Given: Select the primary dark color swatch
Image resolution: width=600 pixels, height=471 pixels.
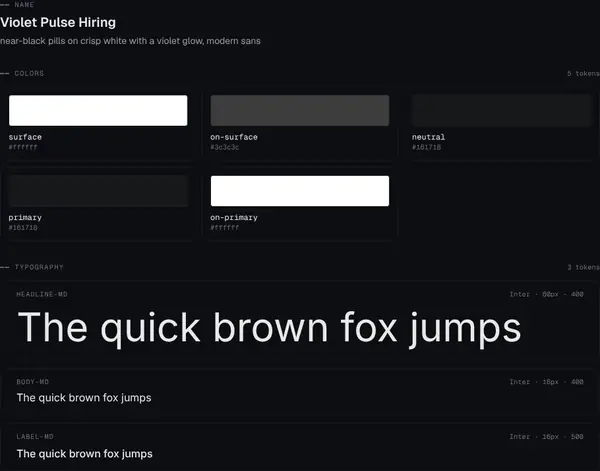Looking at the screenshot, I should click(98, 191).
